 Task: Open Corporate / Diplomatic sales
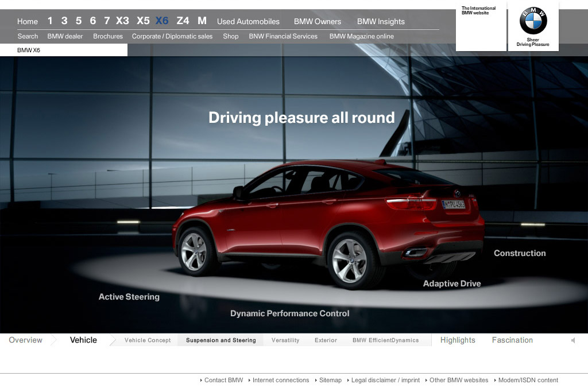coord(172,36)
